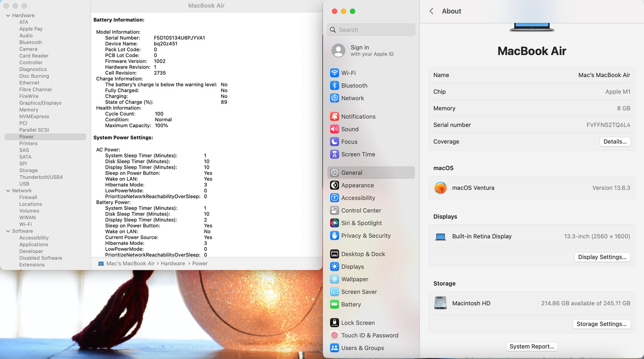
Task: Collapse the Hardware tree section
Action: tap(8, 16)
